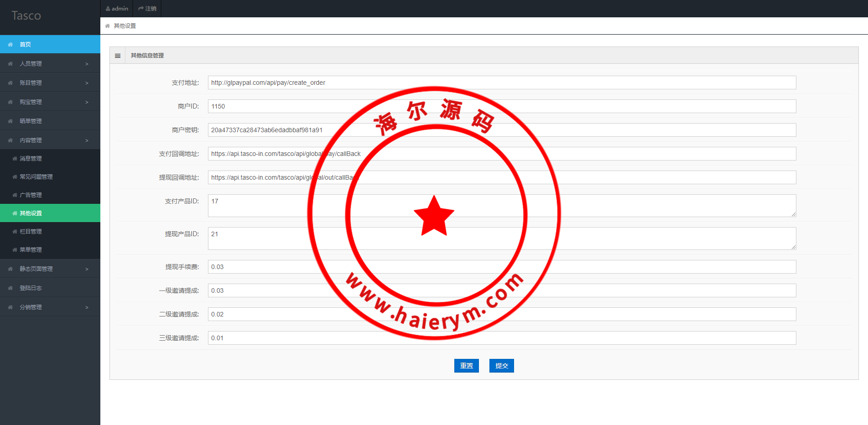This screenshot has height=425, width=868.
Task: Select 栏目管理 submenu item
Action: [50, 231]
